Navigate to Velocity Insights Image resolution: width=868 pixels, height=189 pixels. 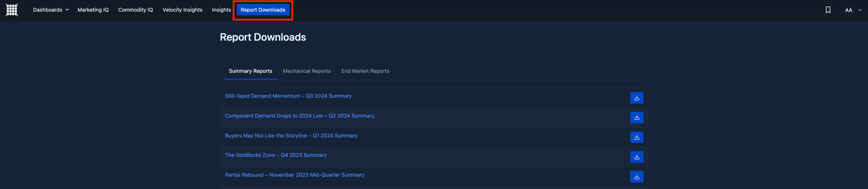(182, 10)
